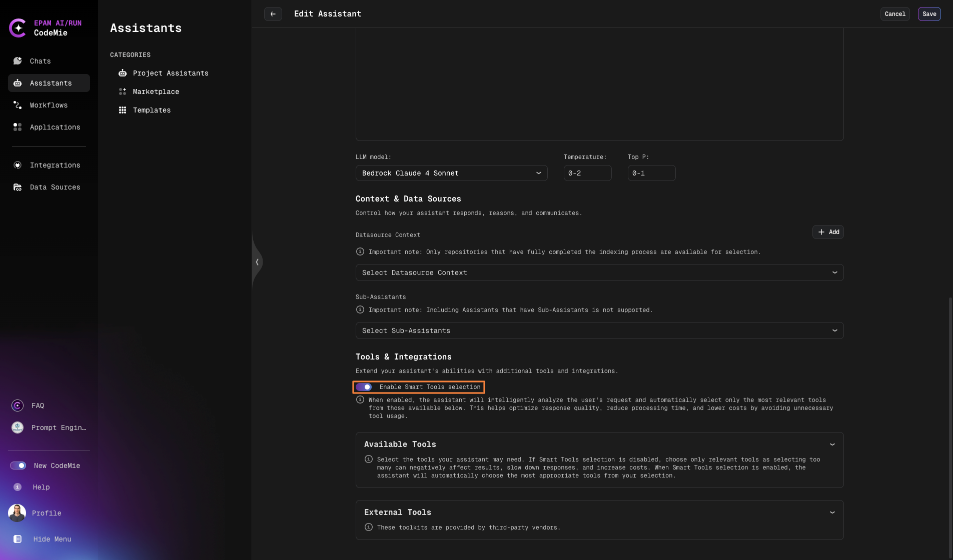Open Chats from the sidebar icon

18,61
